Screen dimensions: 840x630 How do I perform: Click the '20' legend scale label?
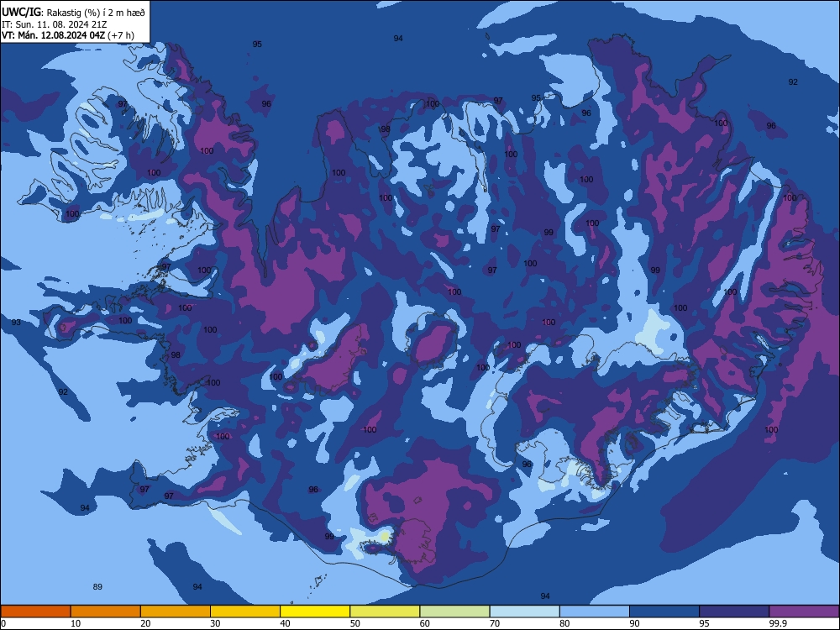coord(145,623)
